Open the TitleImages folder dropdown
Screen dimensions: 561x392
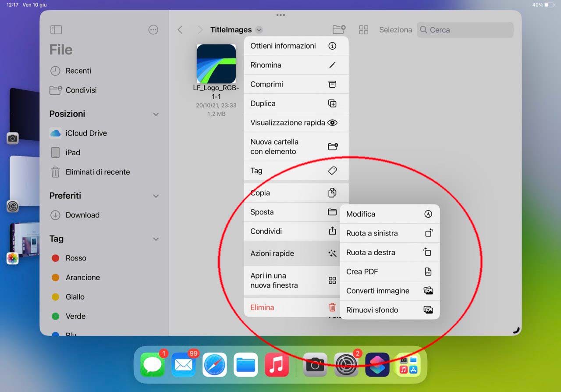point(259,30)
